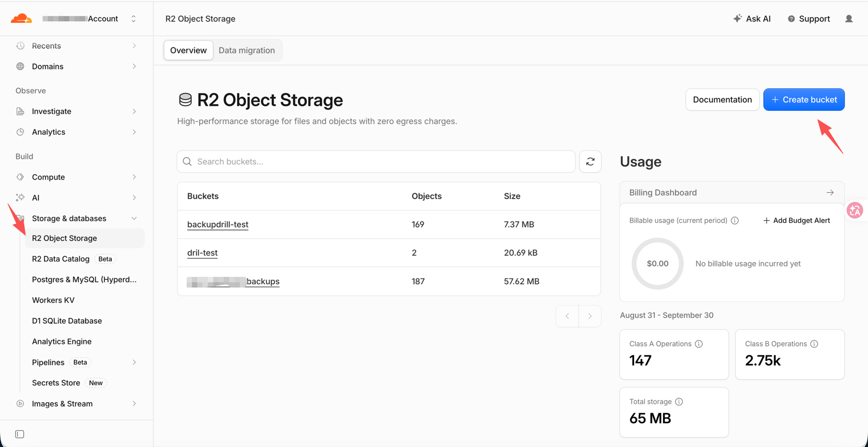Expand the Pipelines chevron
This screenshot has height=447, width=868.
point(134,362)
